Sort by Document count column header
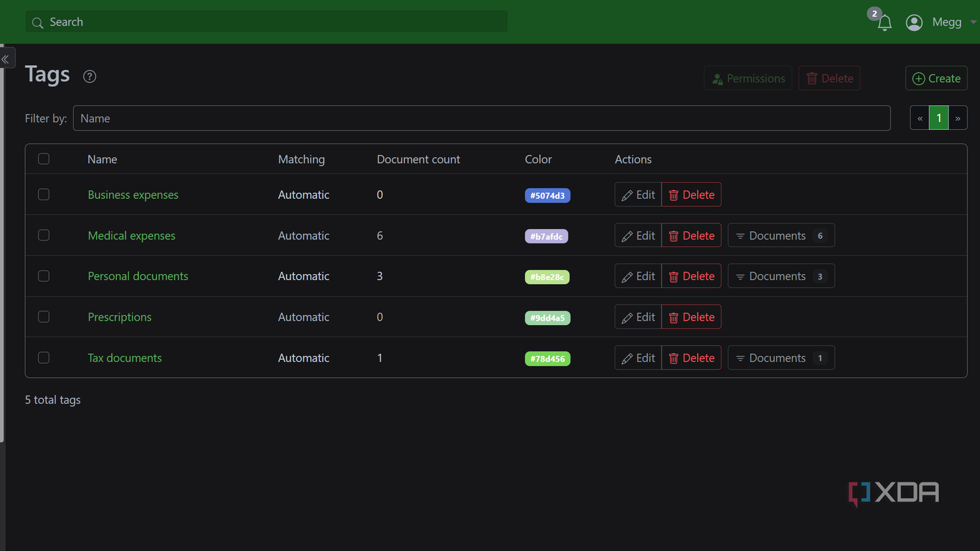This screenshot has width=980, height=551. [x=418, y=159]
